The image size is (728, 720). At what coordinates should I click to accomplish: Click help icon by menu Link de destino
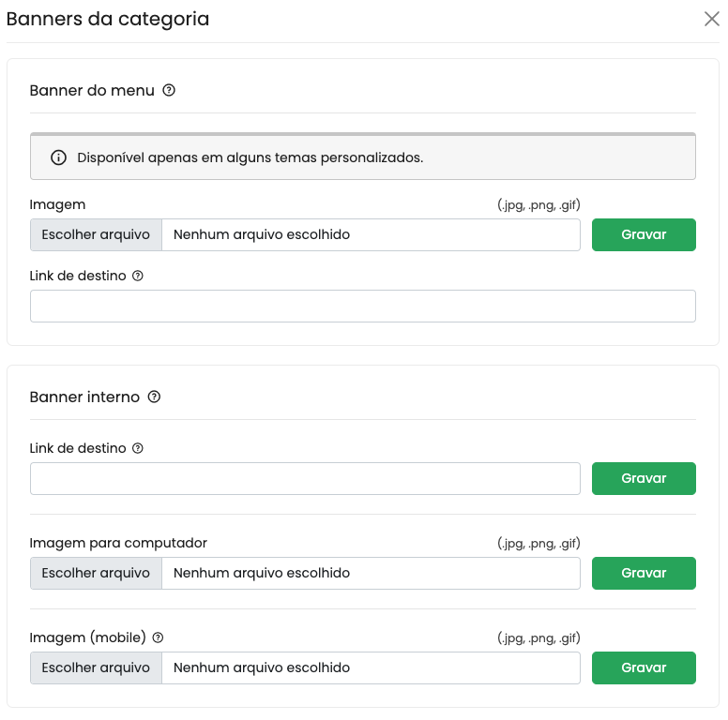click(x=138, y=277)
